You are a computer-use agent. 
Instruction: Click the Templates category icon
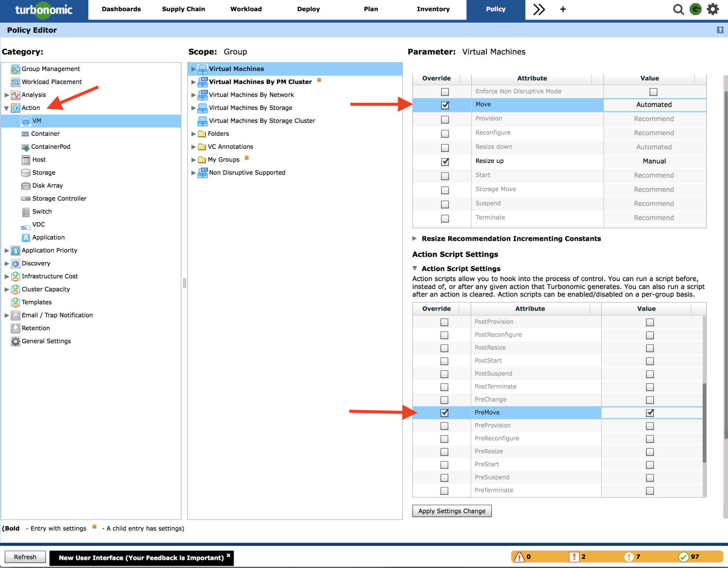tap(15, 302)
